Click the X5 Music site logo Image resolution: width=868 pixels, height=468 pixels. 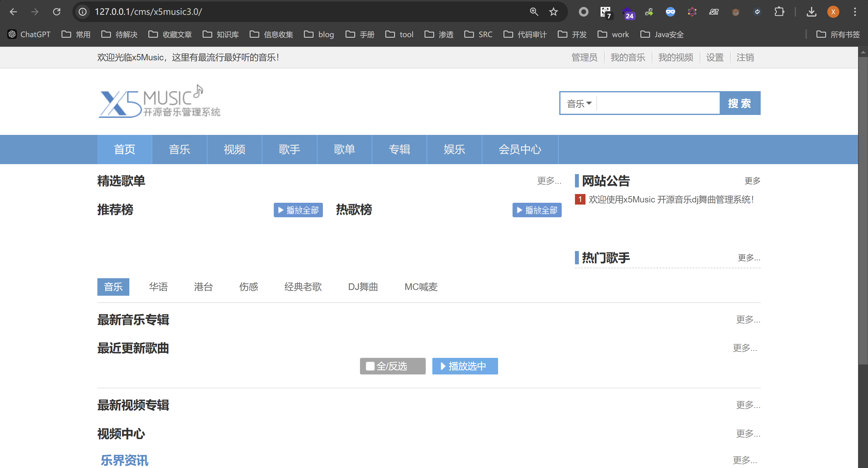click(x=160, y=101)
